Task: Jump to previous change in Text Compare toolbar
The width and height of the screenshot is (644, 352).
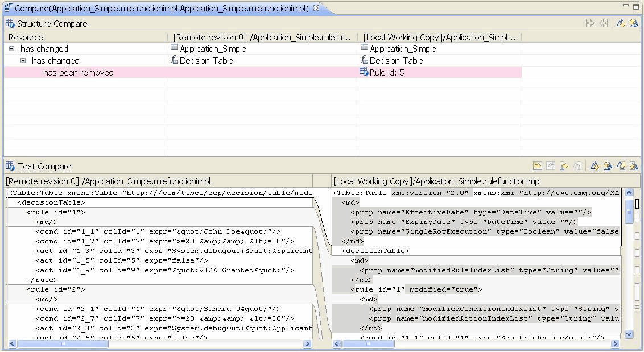Action: pos(634,166)
